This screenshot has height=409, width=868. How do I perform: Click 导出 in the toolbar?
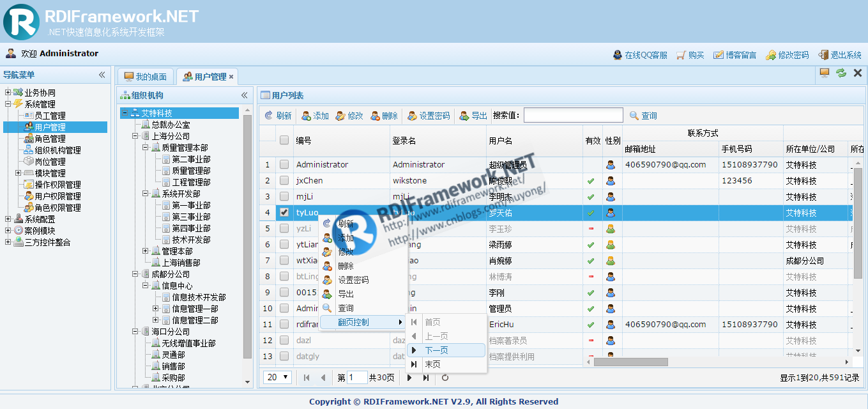pyautogui.click(x=473, y=116)
